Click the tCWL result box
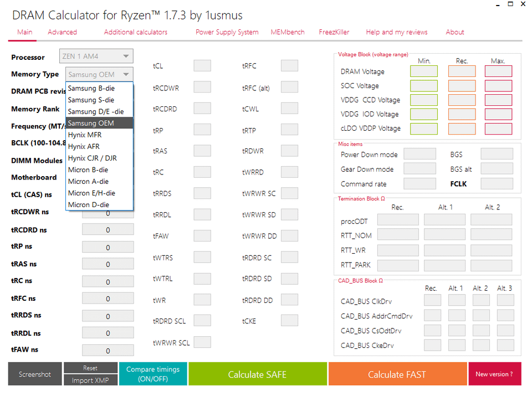Screen dimensions: 532x396 [x=289, y=108]
